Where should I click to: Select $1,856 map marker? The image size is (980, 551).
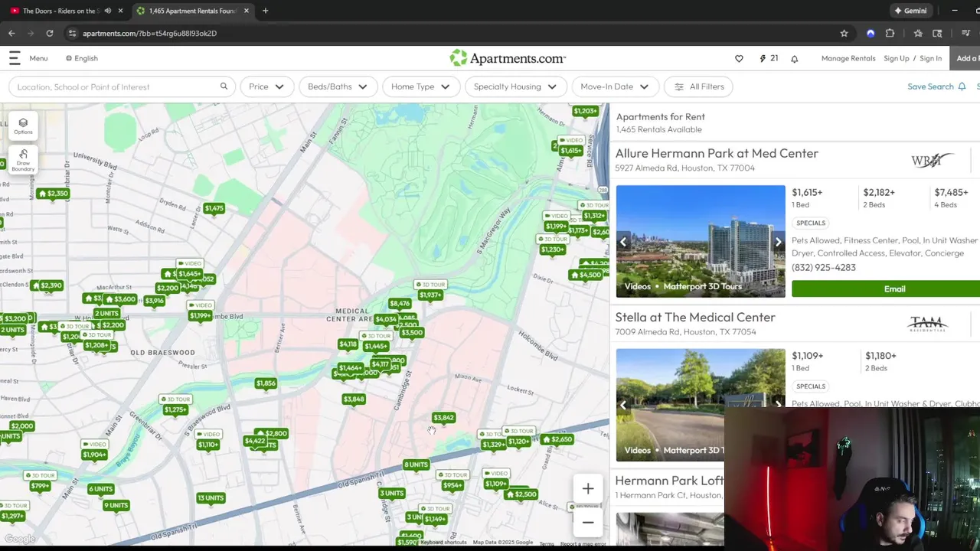point(266,383)
